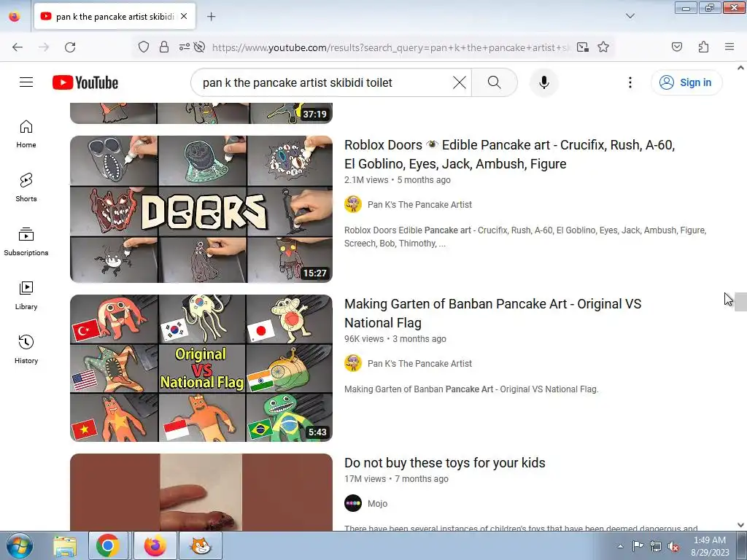Screen dimensions: 747x560
Task: Go to the YouTube logo home link
Action: point(85,82)
